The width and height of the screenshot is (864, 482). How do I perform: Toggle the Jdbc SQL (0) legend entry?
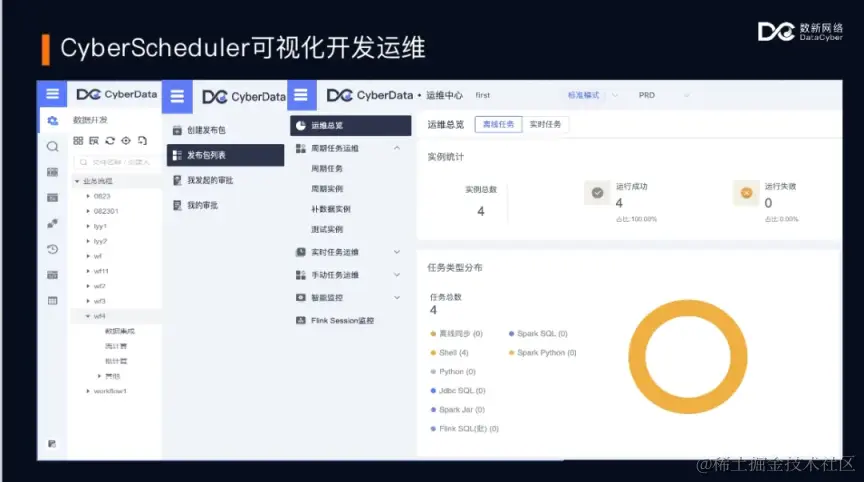click(458, 391)
